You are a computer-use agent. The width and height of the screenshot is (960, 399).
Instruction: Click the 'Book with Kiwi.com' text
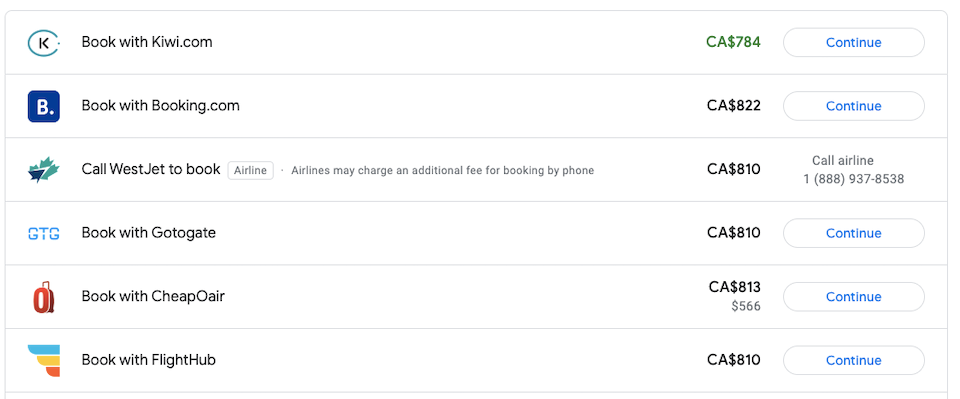coord(147,42)
